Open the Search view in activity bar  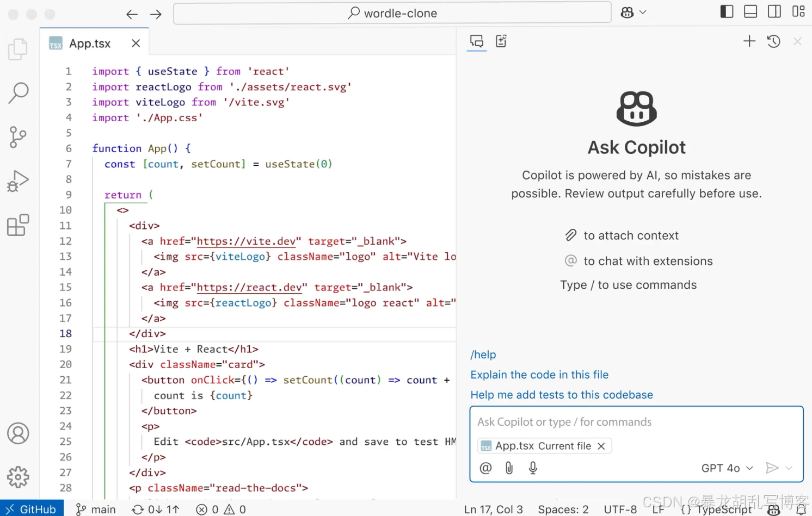pyautogui.click(x=18, y=93)
